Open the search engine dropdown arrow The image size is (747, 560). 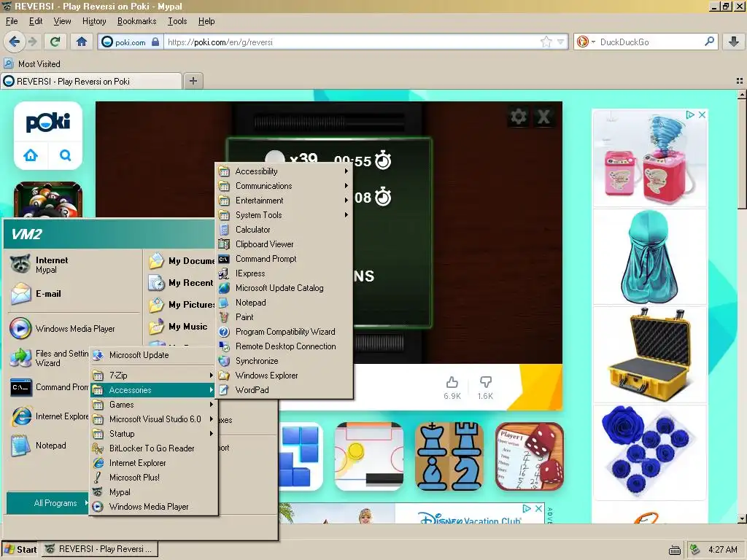pos(593,42)
